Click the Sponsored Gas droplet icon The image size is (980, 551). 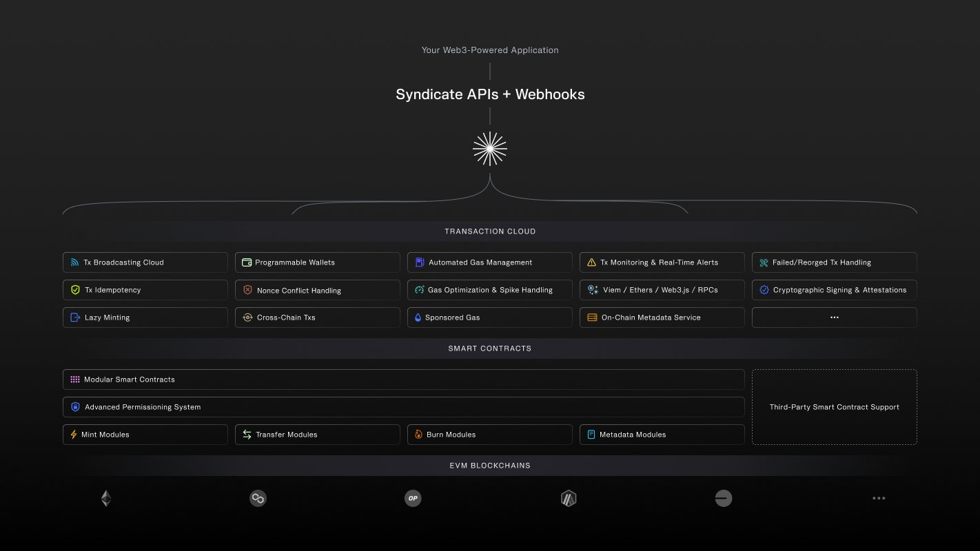(418, 318)
